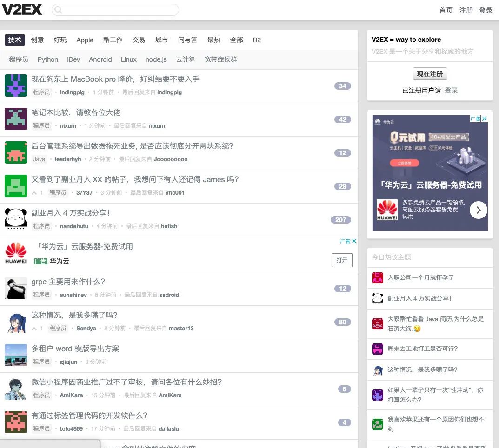Open the R2 tab
This screenshot has width=499, height=448.
[257, 40]
